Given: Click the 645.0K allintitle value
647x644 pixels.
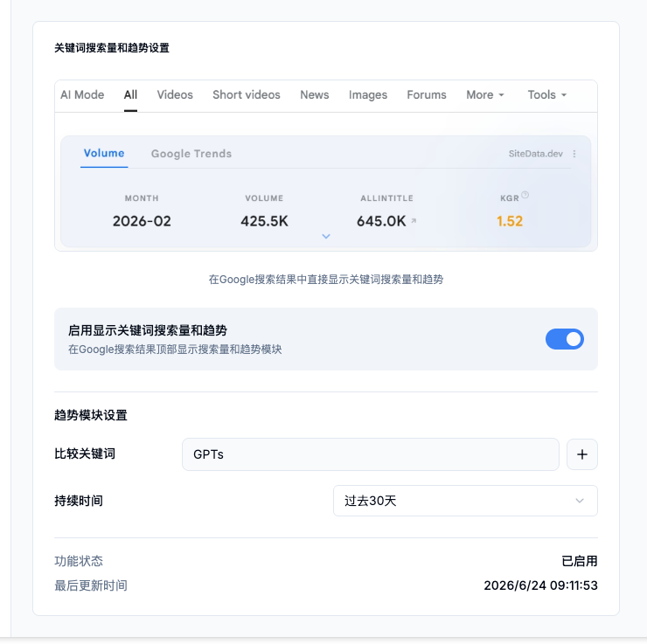Looking at the screenshot, I should point(381,221).
